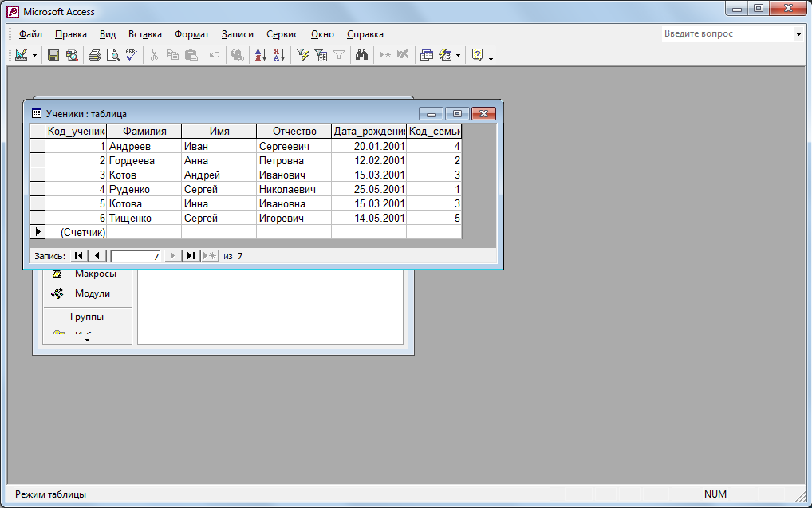Click the record number field showing 7
812x508 pixels.
click(136, 256)
